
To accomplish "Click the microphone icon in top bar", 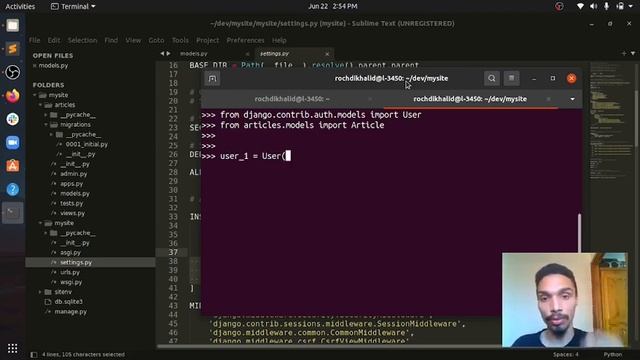I will point(607,6).
